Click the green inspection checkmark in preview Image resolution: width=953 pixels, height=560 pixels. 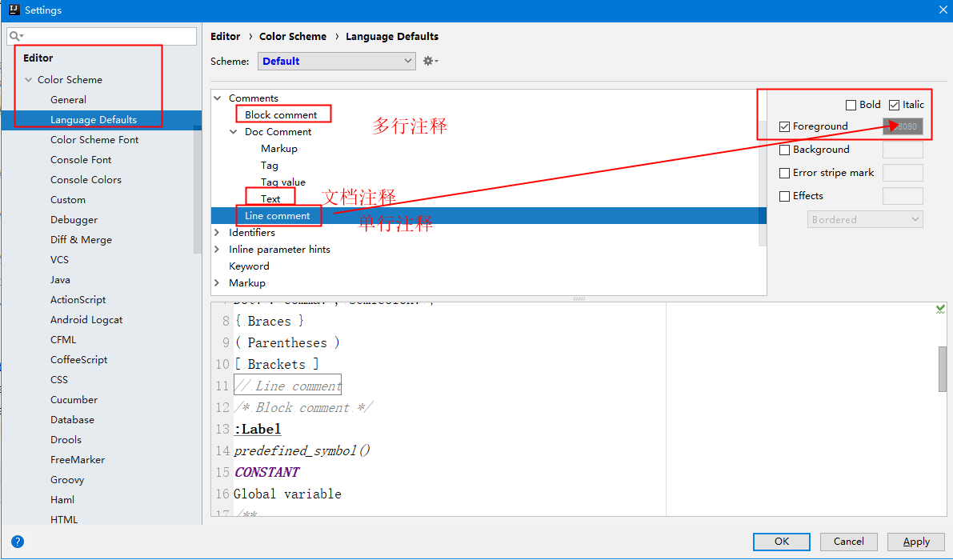click(x=940, y=309)
